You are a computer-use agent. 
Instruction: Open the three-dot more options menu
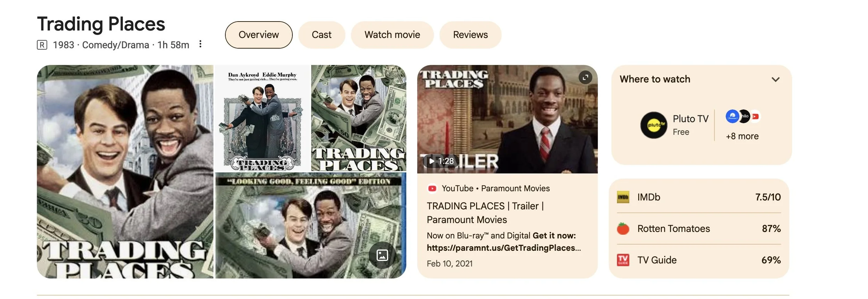(200, 44)
